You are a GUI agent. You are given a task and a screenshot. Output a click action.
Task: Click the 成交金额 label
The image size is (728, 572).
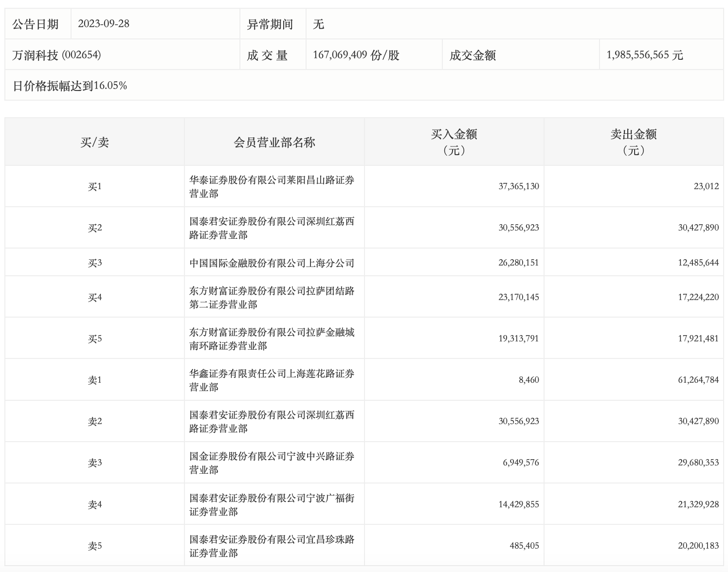point(473,55)
